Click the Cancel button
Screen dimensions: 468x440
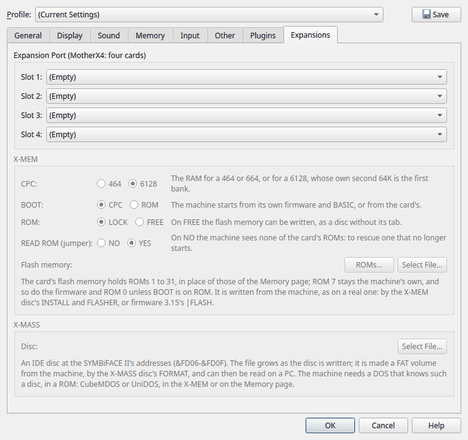(383, 426)
